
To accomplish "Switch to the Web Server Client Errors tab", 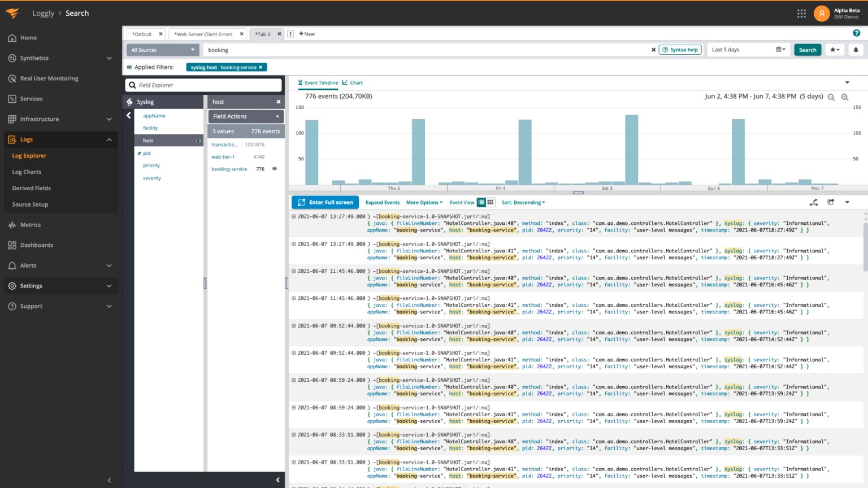I will pyautogui.click(x=203, y=34).
